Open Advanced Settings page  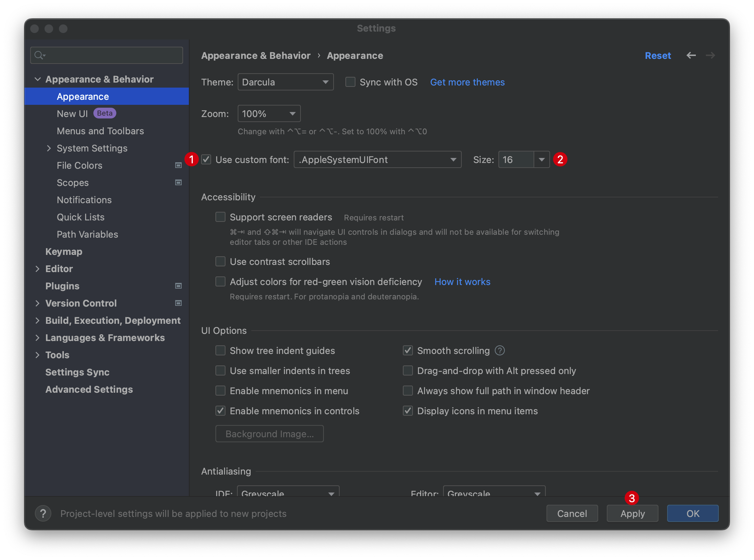pos(89,389)
